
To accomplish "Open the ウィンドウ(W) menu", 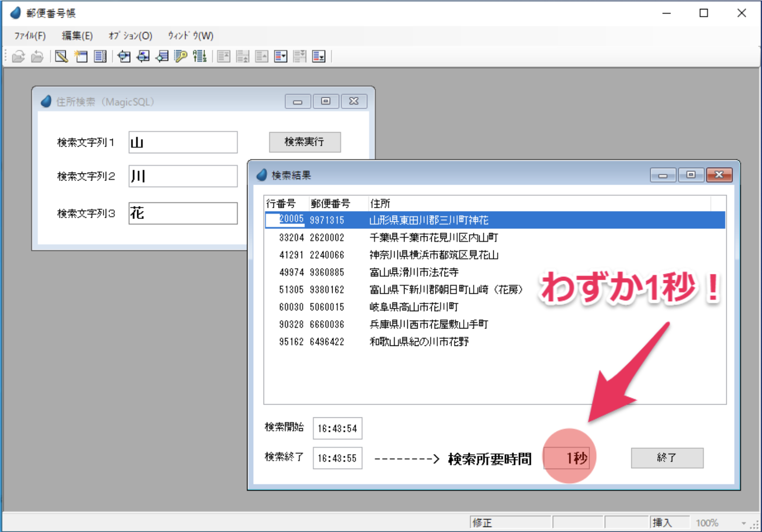I will [x=190, y=36].
